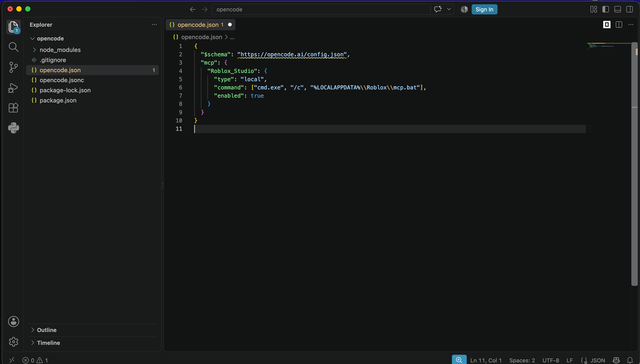Open opencode.jsonc file
Viewport: 640px width, 364px height.
62,81
